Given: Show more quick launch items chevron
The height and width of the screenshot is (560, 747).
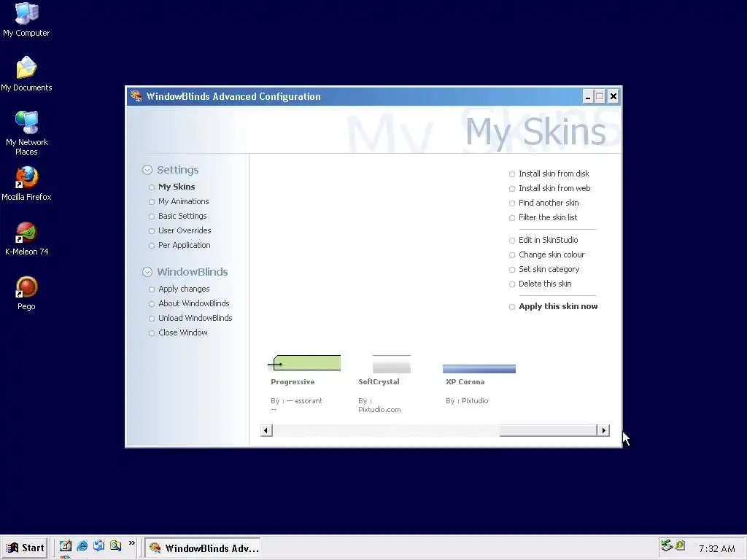Looking at the screenshot, I should [x=132, y=542].
